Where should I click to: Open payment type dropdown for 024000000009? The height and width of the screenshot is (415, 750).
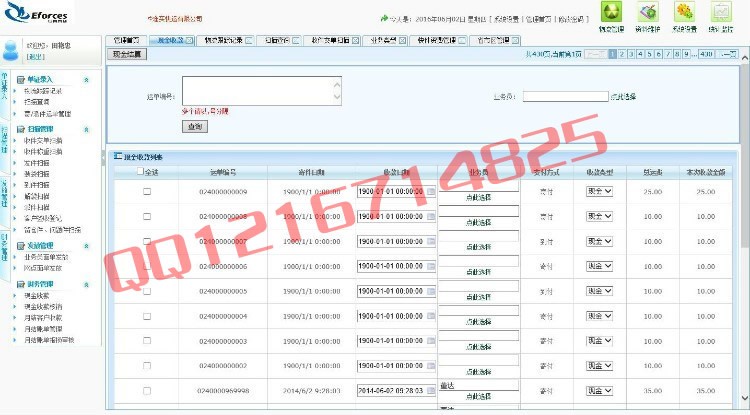[599, 191]
